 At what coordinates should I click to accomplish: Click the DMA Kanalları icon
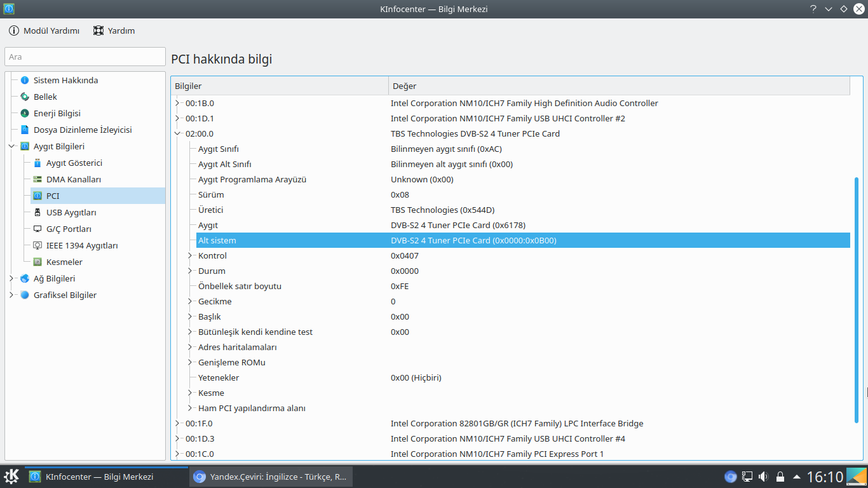[37, 179]
